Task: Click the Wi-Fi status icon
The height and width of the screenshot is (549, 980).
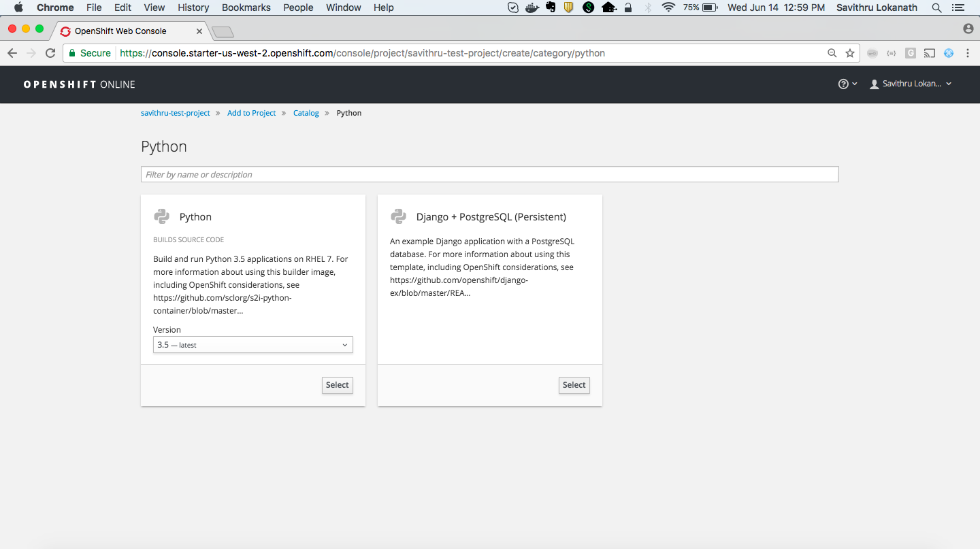Action: 669,7
